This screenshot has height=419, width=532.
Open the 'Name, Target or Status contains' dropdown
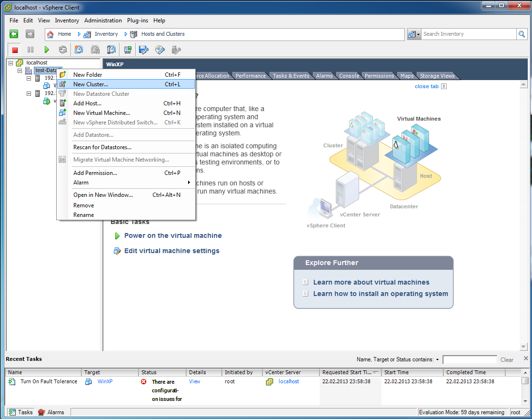(437, 359)
